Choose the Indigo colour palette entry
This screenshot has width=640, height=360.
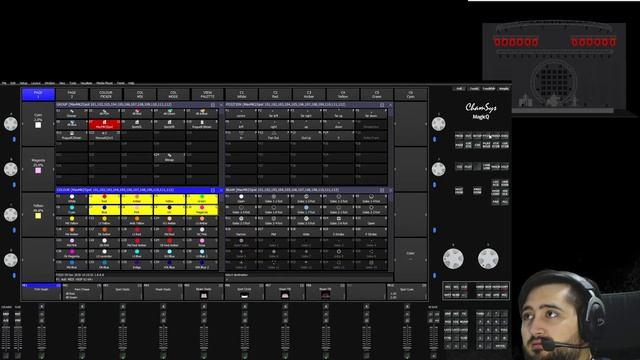[137, 265]
